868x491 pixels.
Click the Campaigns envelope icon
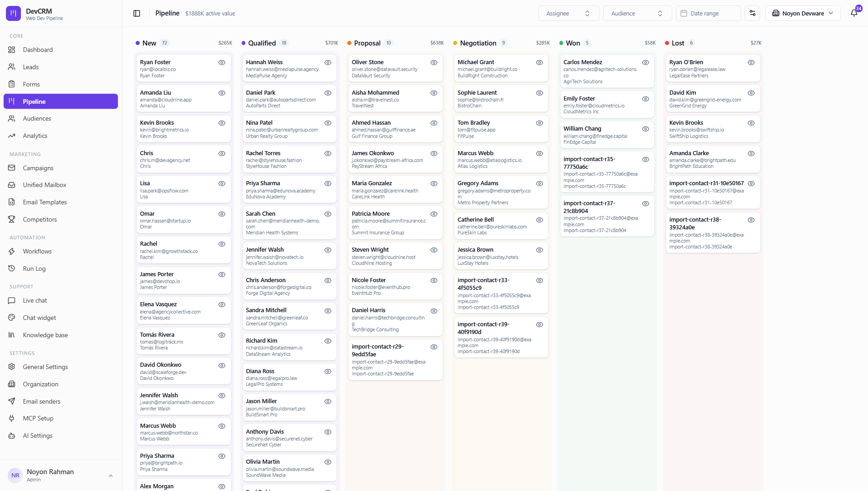[x=12, y=168]
